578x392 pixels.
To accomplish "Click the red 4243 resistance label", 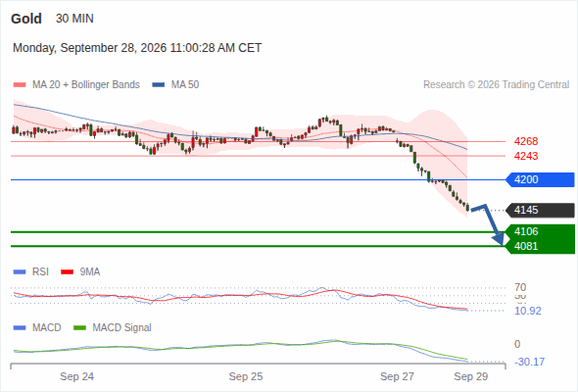I will [526, 156].
